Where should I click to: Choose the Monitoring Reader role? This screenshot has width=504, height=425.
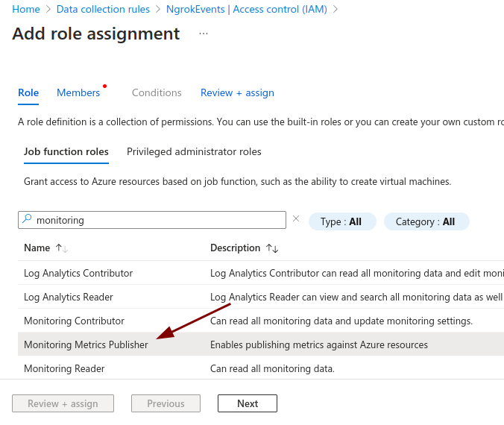click(x=64, y=368)
